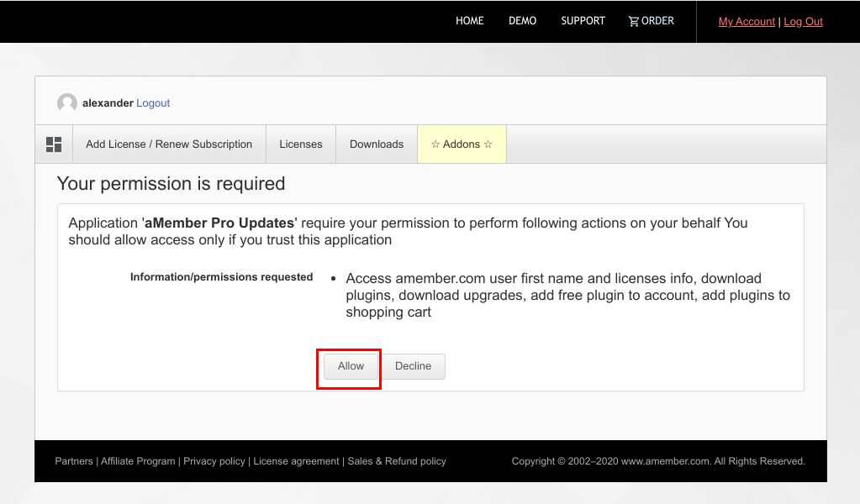Click the Logout link beside alexander

153,103
